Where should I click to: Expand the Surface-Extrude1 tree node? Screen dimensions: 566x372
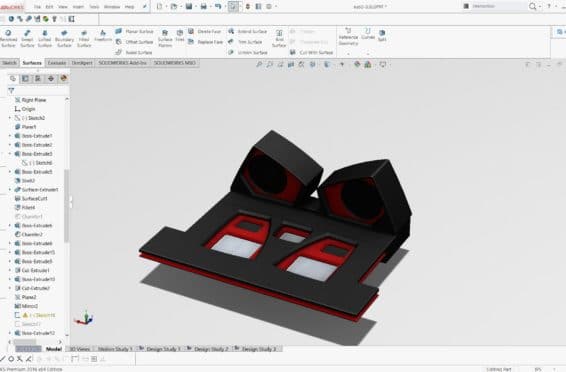coord(10,189)
